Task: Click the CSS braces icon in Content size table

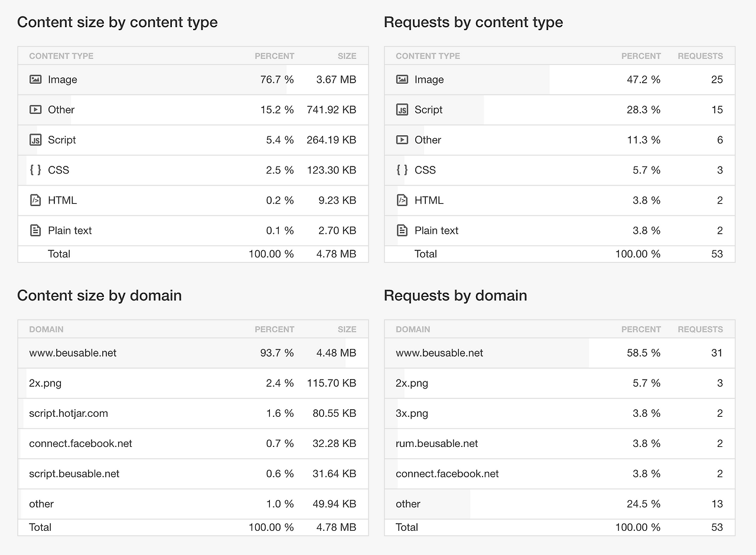Action: tap(35, 170)
